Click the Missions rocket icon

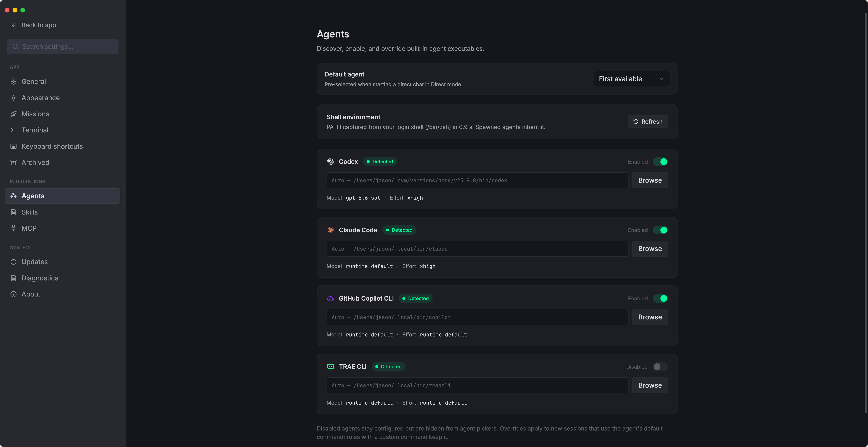[x=13, y=114]
